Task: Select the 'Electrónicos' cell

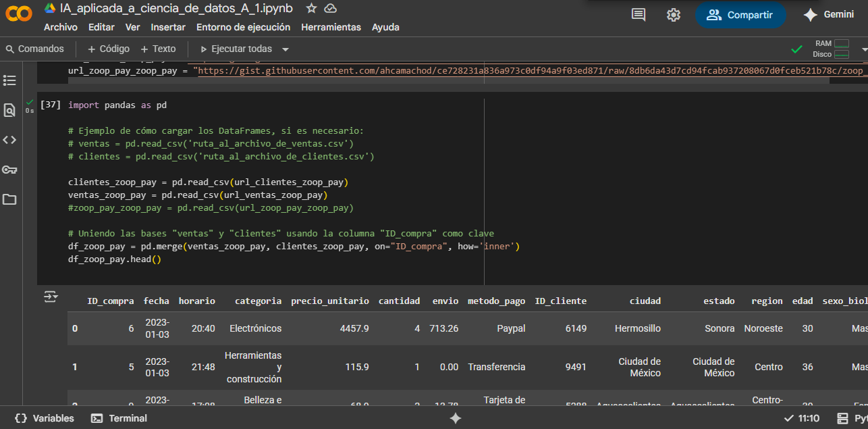Action: [x=256, y=328]
